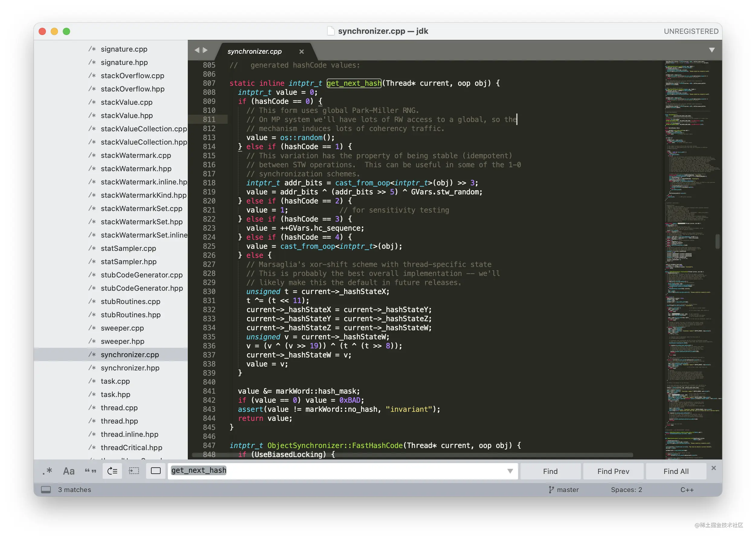
Task: Open Spaces: 2 indentation menu
Action: click(626, 489)
